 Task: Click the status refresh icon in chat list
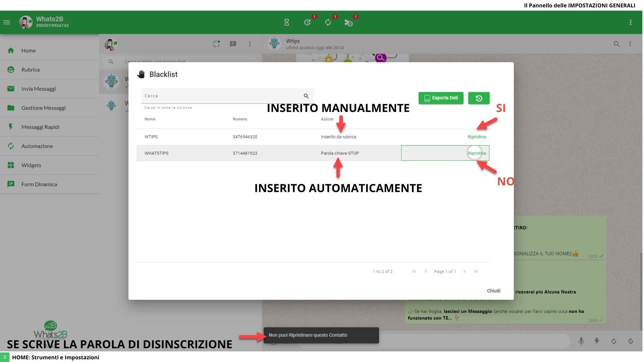point(216,44)
